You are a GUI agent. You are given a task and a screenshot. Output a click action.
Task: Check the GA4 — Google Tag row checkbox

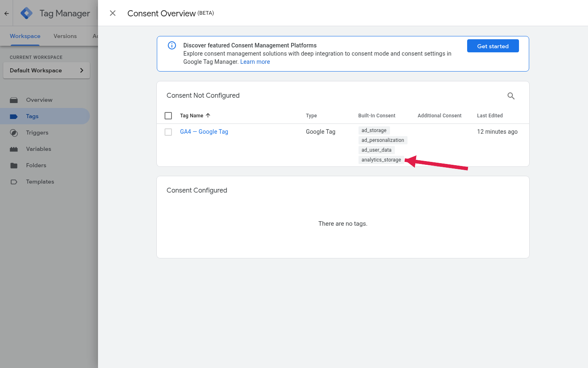tap(168, 132)
